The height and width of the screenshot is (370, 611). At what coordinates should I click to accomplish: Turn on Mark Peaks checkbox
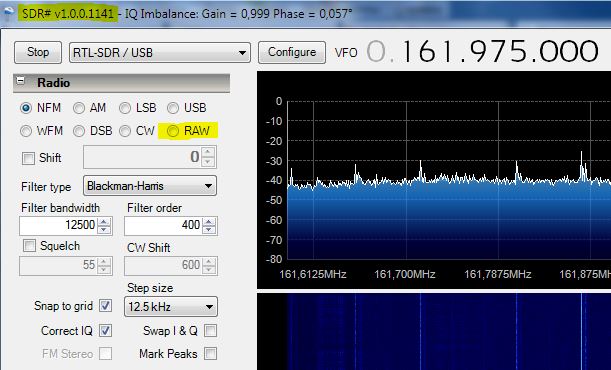coord(210,354)
